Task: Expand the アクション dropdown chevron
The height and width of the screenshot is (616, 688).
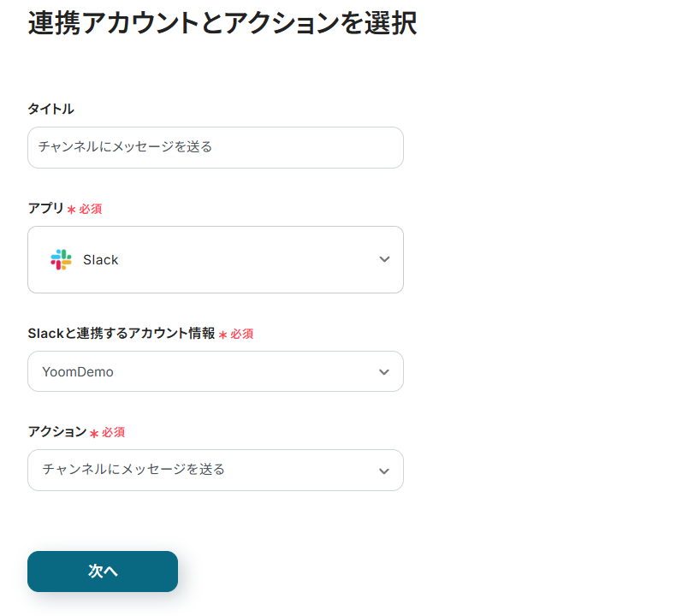Action: tap(384, 471)
